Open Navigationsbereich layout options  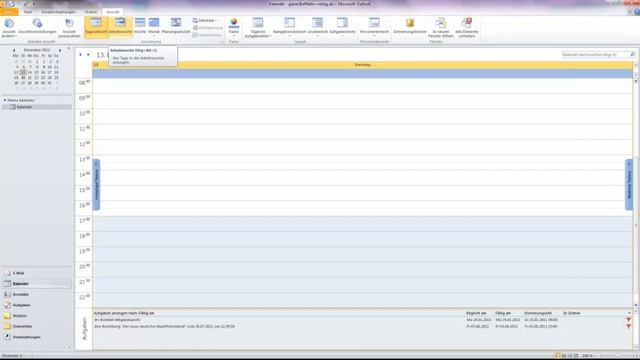289,28
